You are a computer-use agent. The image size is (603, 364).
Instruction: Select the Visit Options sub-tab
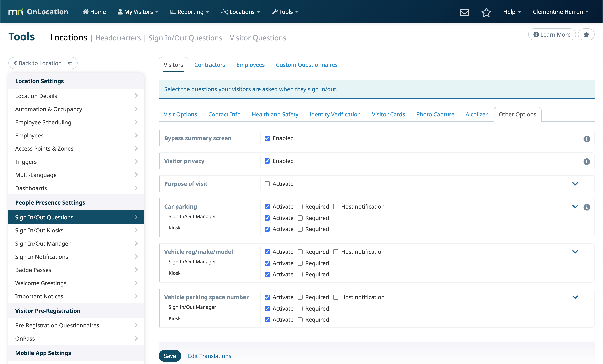click(180, 114)
